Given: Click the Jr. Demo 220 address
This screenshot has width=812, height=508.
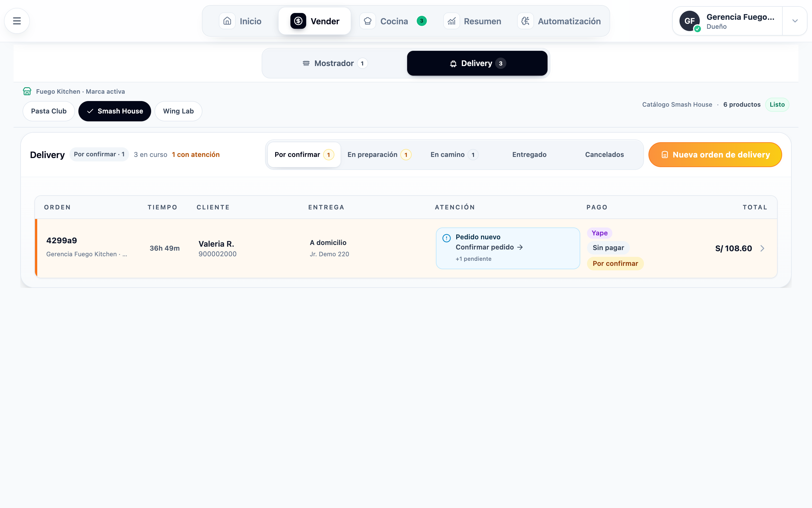Looking at the screenshot, I should pyautogui.click(x=330, y=254).
